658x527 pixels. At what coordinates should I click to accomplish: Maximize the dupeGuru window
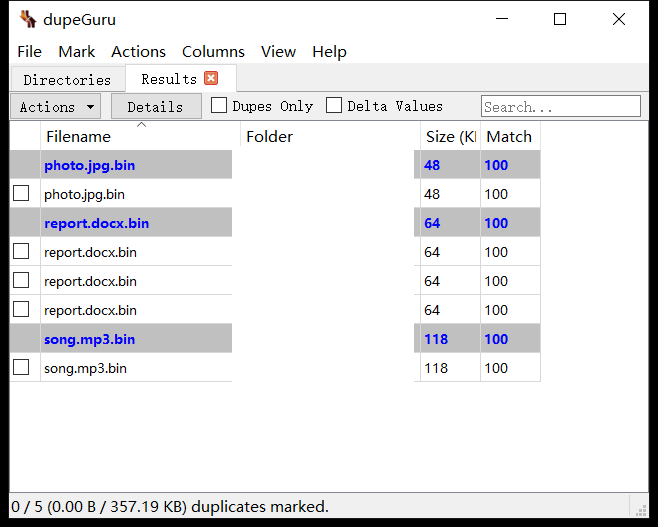[560, 19]
